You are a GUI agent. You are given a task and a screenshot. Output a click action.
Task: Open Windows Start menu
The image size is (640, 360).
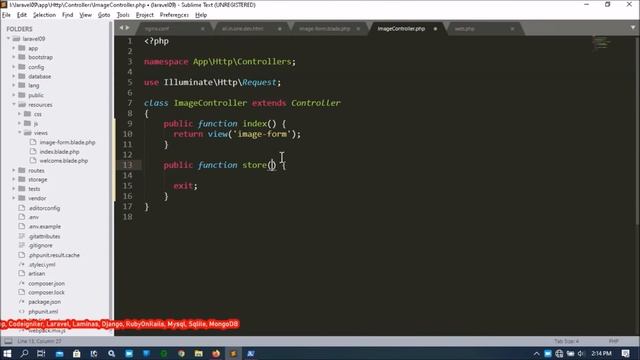7,353
